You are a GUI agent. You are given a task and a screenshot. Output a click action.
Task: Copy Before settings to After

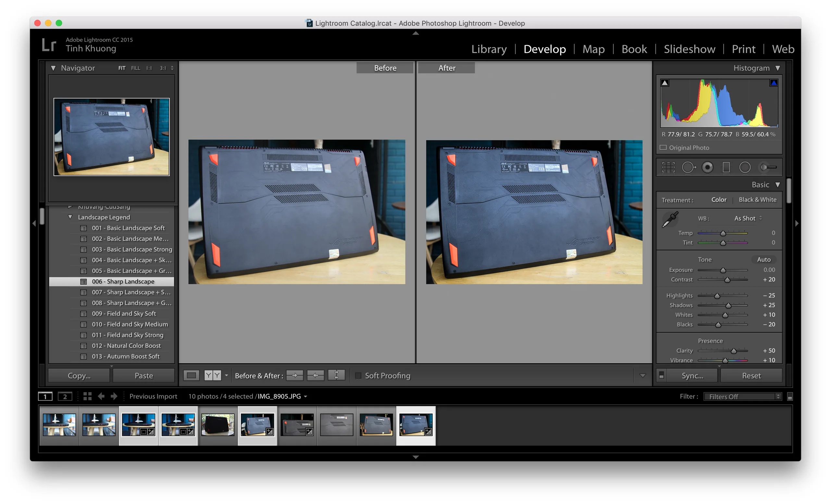coord(294,375)
